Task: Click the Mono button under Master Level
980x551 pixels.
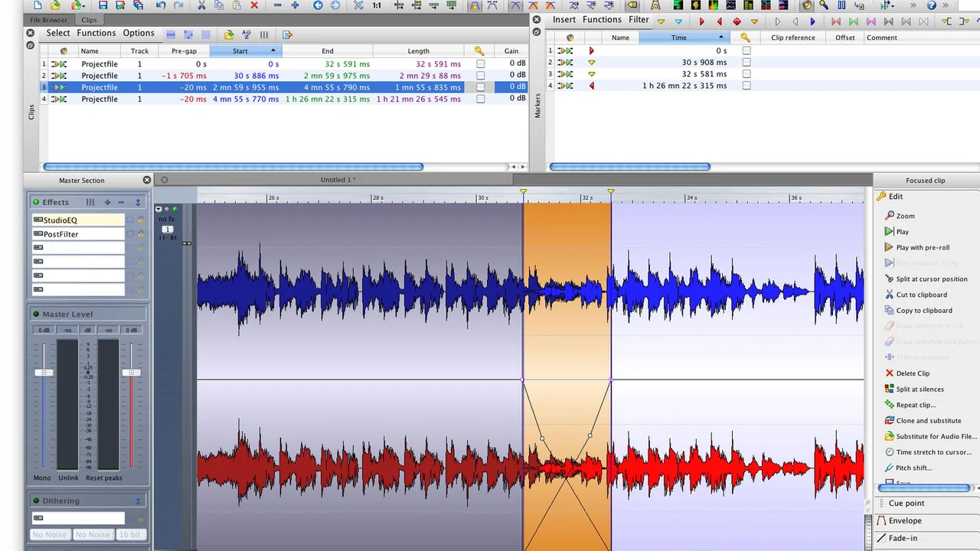Action: tap(42, 478)
